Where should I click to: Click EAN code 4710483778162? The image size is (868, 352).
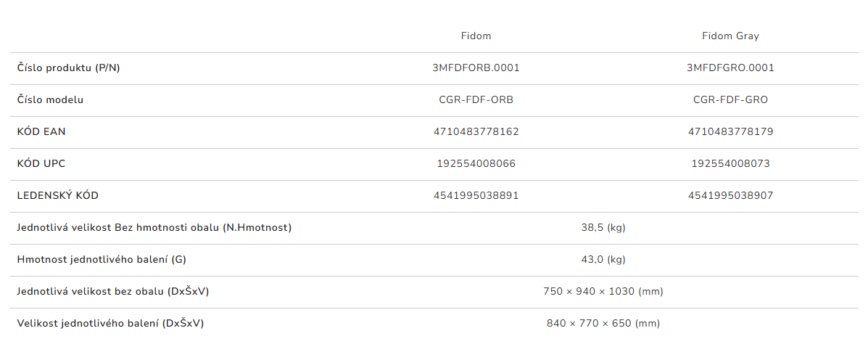click(476, 132)
